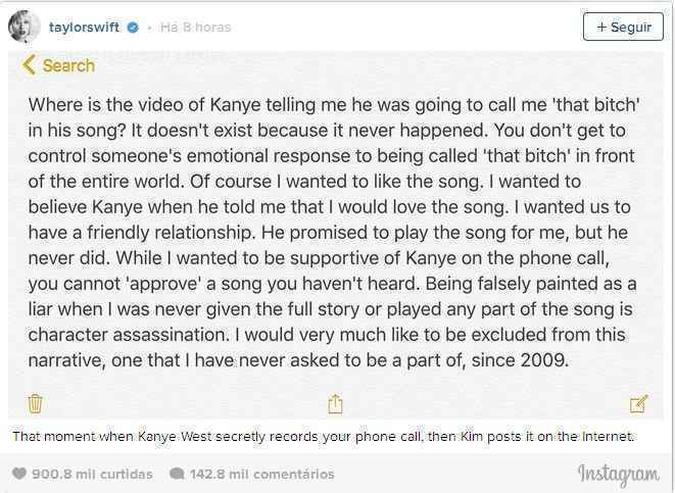Click the 900.8 mil curtidas count

pyautogui.click(x=92, y=474)
